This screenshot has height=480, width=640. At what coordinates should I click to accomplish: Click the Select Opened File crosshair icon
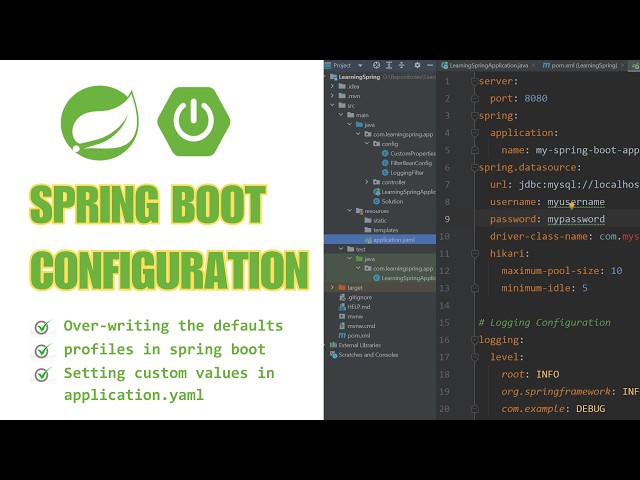coord(376,65)
